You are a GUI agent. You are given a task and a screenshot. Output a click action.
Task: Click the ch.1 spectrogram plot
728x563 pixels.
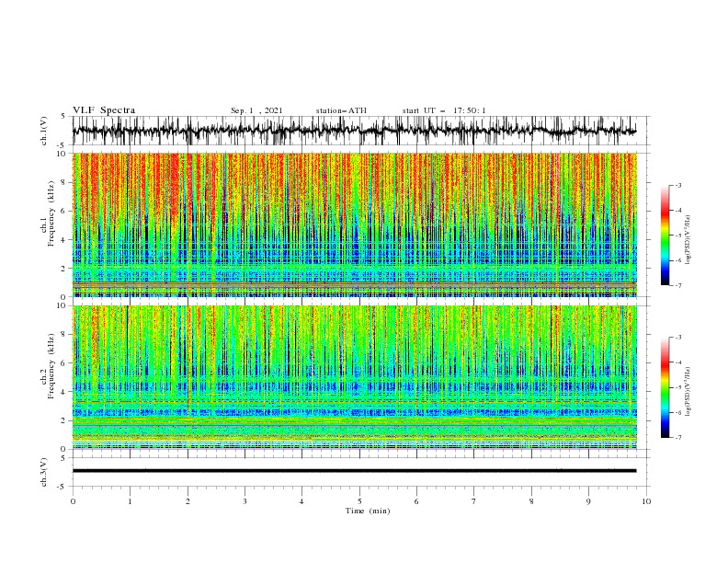point(355,224)
